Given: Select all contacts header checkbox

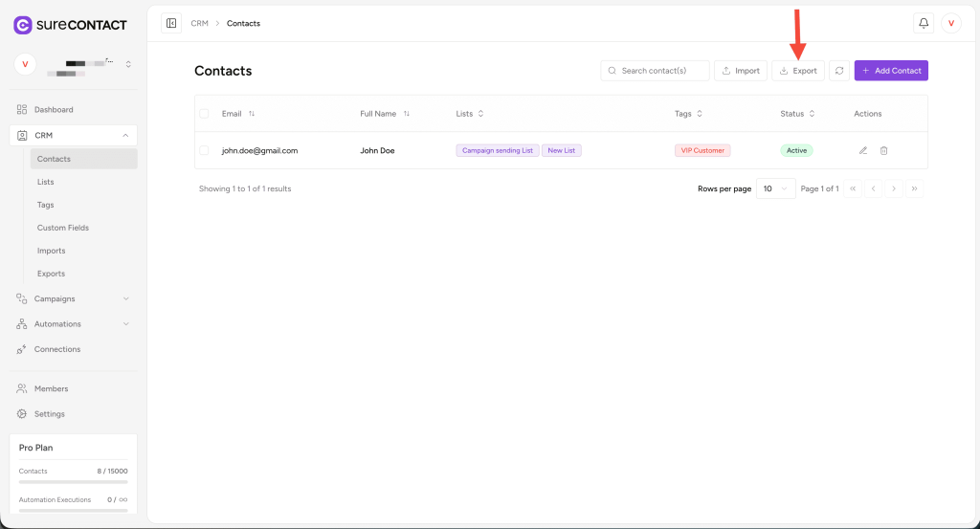Looking at the screenshot, I should click(x=204, y=114).
